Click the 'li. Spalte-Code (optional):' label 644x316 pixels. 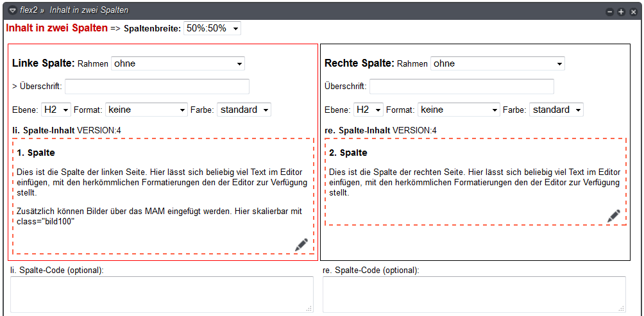[x=56, y=270]
